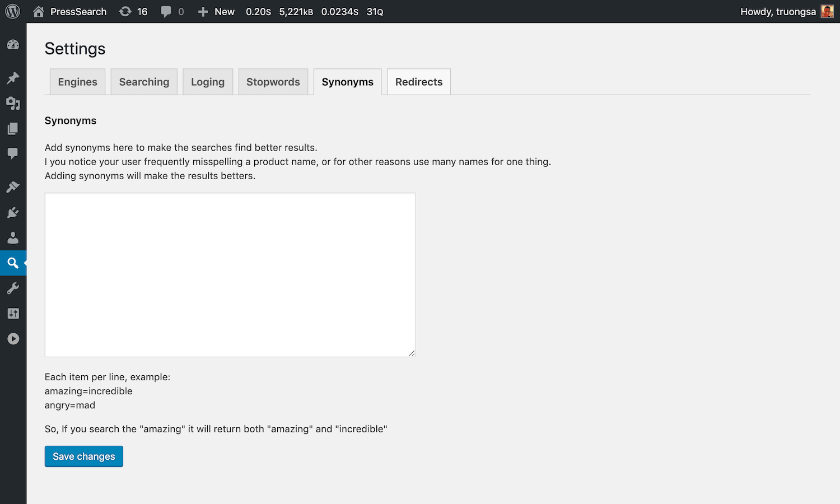Switch to the Engines tab
The height and width of the screenshot is (504, 840).
(x=77, y=82)
